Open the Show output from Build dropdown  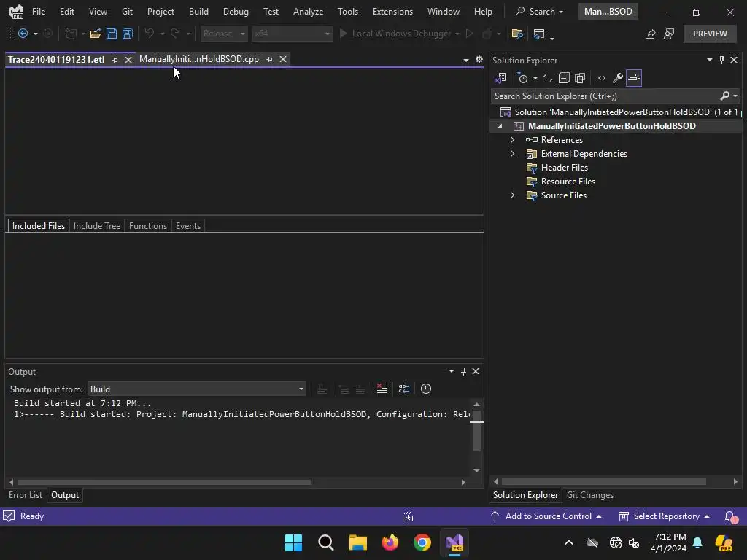click(x=197, y=389)
